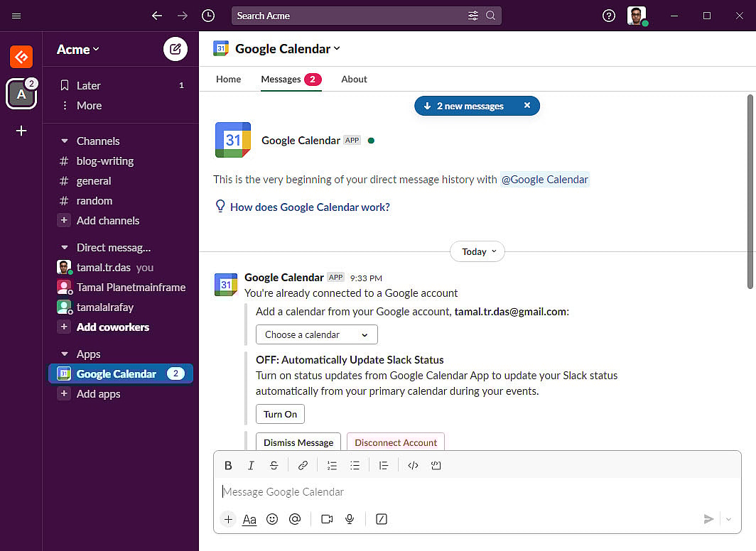Toggle bold formatting
This screenshot has height=551, width=756.
(228, 465)
